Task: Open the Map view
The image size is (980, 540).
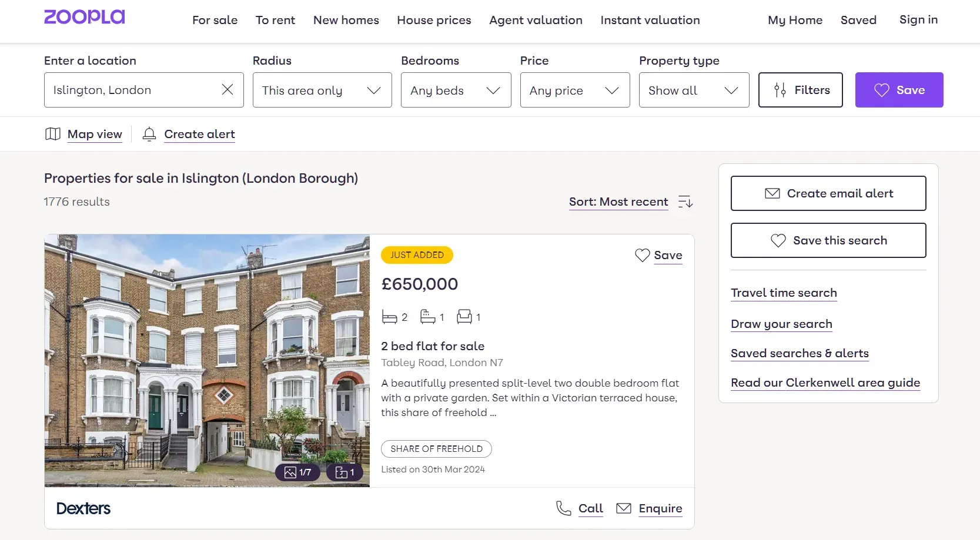Action: pyautogui.click(x=83, y=134)
